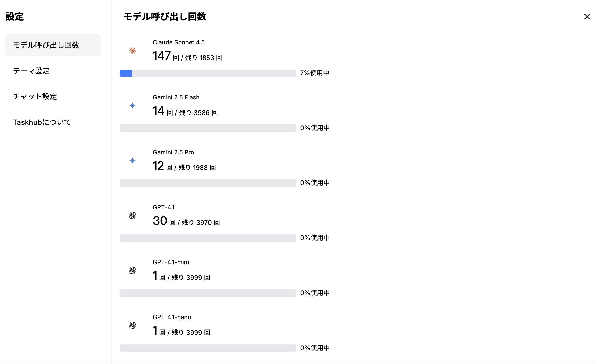Click the Claude Sonnet 4.5 usage progress bar
Screen dimensions: 596x364
pos(208,73)
